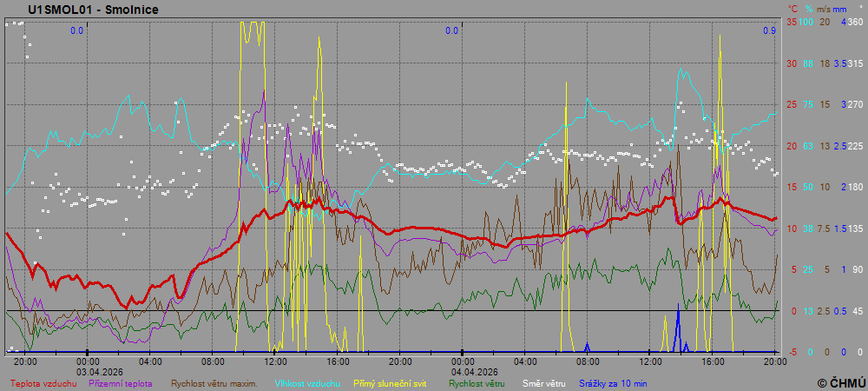Click the white 'Směr větru' legend label
Image resolution: width=868 pixels, height=391 pixels.
coord(542,382)
